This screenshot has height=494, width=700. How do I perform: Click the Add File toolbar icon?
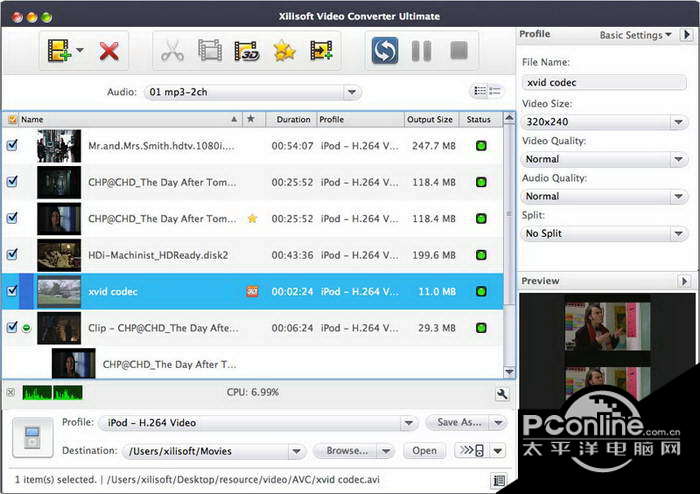click(59, 51)
